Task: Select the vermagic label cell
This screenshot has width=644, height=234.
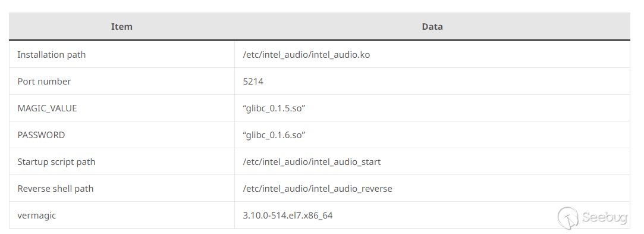Action: pyautogui.click(x=122, y=215)
